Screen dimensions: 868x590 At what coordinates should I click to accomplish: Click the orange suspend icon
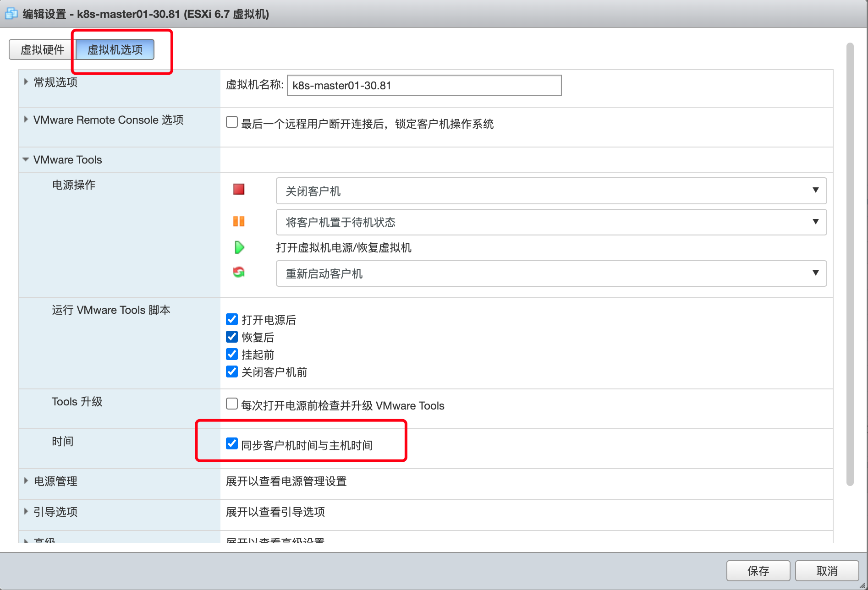pos(238,222)
